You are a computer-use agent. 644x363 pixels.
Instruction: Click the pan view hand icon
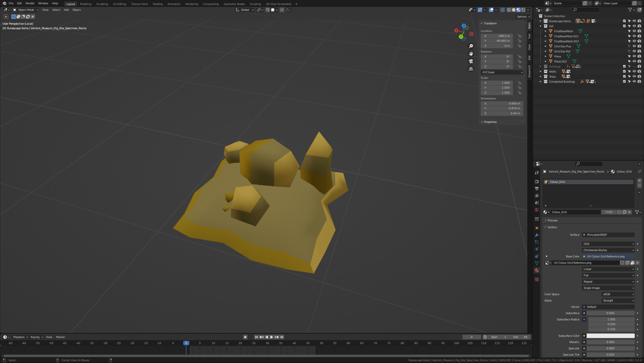(471, 54)
